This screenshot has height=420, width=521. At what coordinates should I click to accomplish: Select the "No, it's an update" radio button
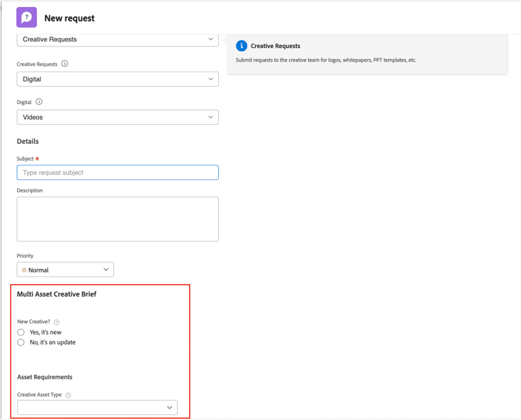[21, 342]
